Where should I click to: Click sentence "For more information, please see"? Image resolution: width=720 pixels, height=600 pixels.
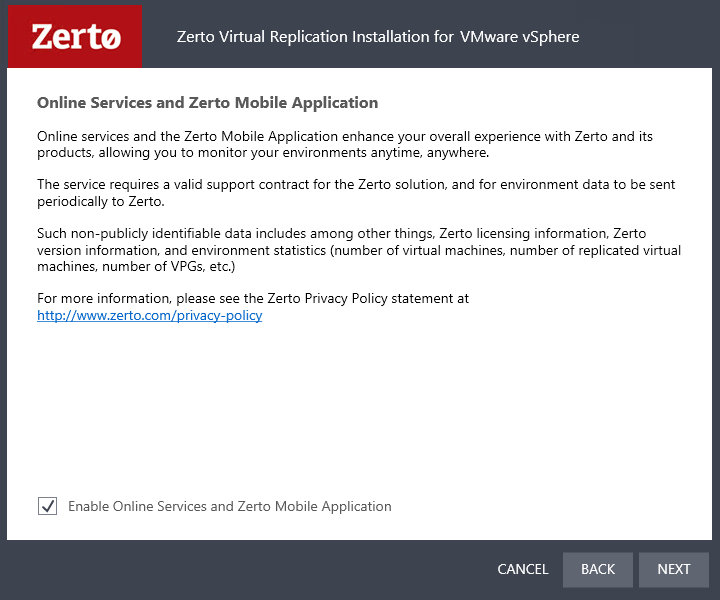pos(253,298)
